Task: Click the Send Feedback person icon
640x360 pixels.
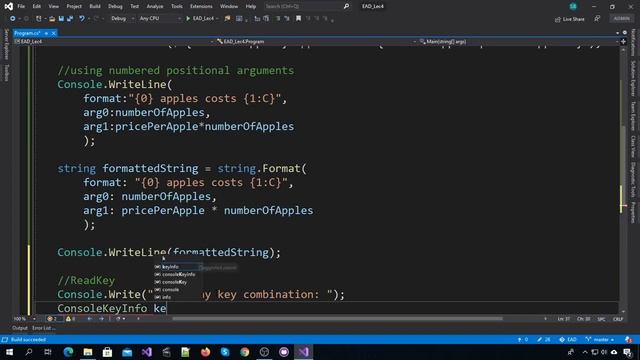Action: 597,19
